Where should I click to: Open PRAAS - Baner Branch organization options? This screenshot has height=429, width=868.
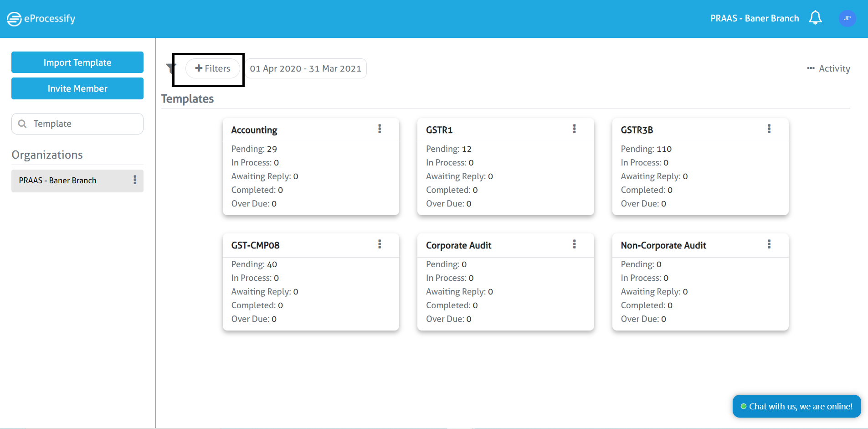coord(135,180)
